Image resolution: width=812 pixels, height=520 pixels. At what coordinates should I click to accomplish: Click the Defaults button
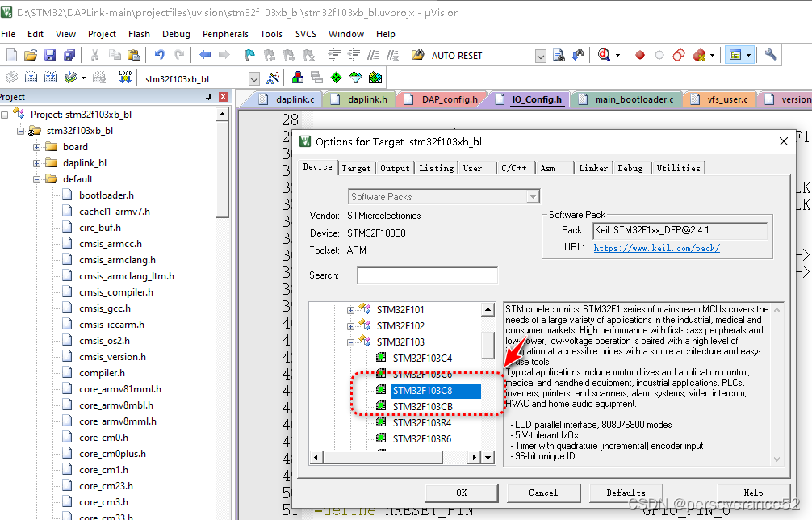pos(626,493)
